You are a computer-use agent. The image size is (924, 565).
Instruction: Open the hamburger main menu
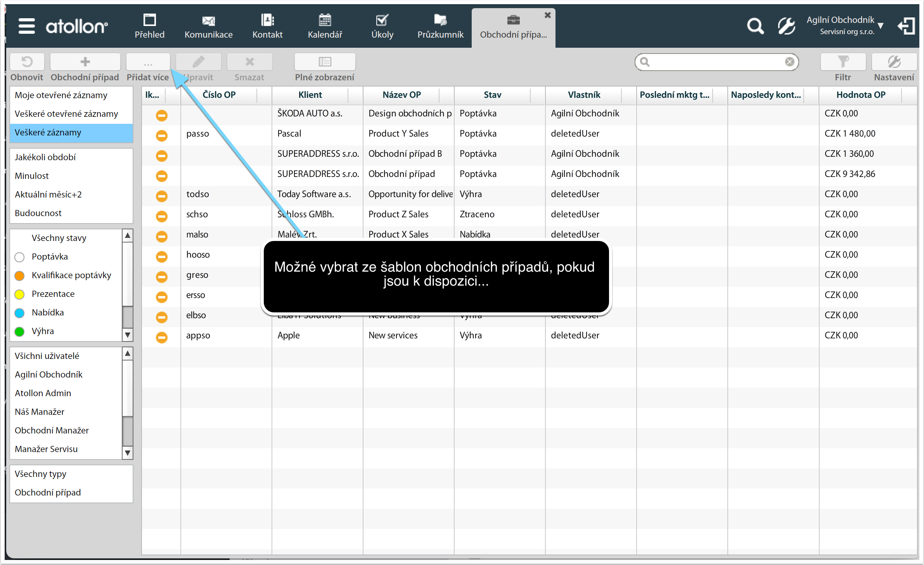pos(26,26)
